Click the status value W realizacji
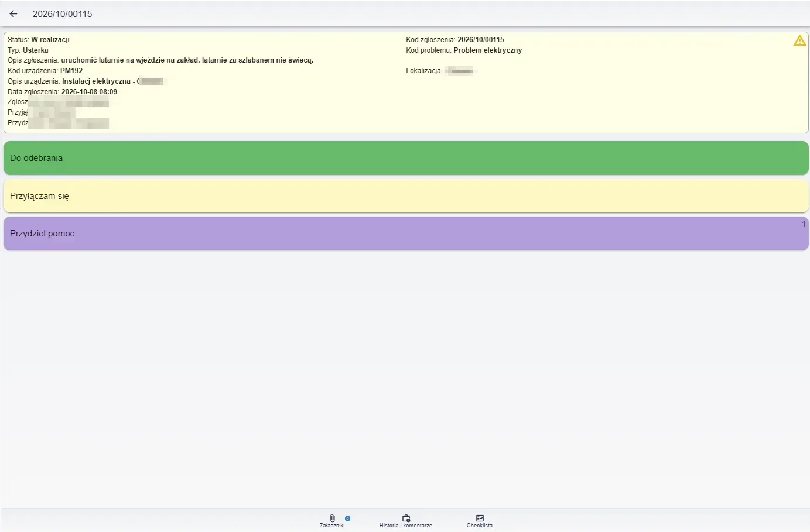Viewport: 810px width, 532px height. pyautogui.click(x=50, y=40)
